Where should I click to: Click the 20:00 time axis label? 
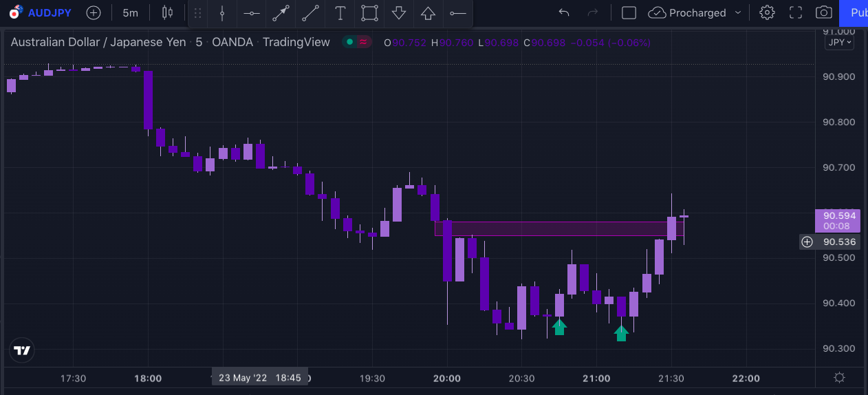[447, 378]
